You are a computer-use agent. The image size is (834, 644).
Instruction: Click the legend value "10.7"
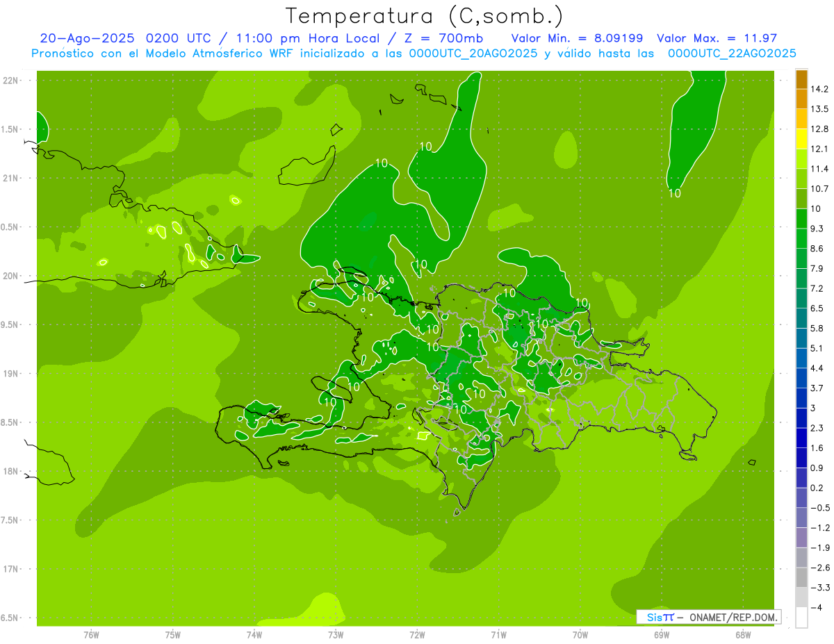819,188
